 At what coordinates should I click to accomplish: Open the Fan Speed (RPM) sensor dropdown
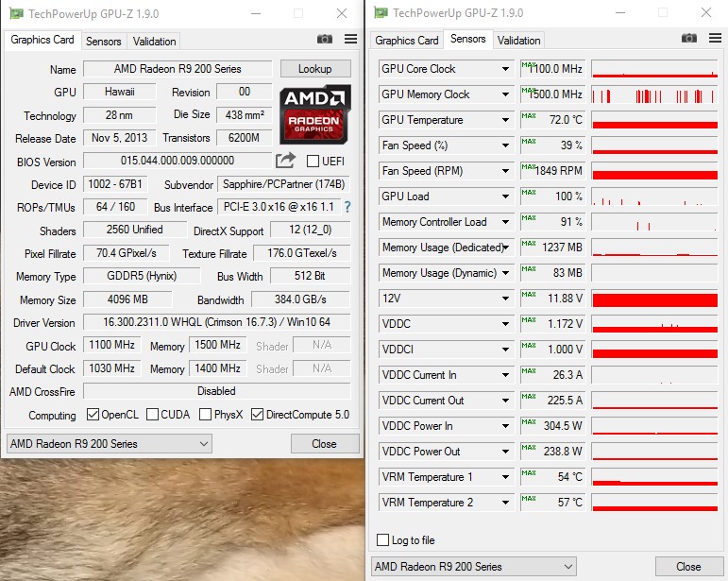click(505, 171)
